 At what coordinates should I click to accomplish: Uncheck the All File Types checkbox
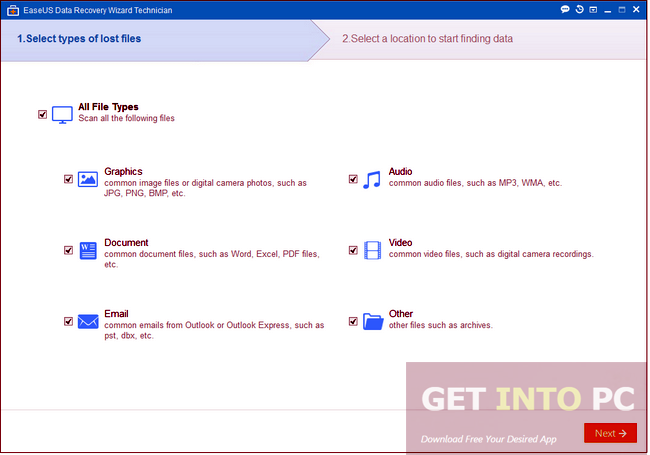tap(42, 115)
